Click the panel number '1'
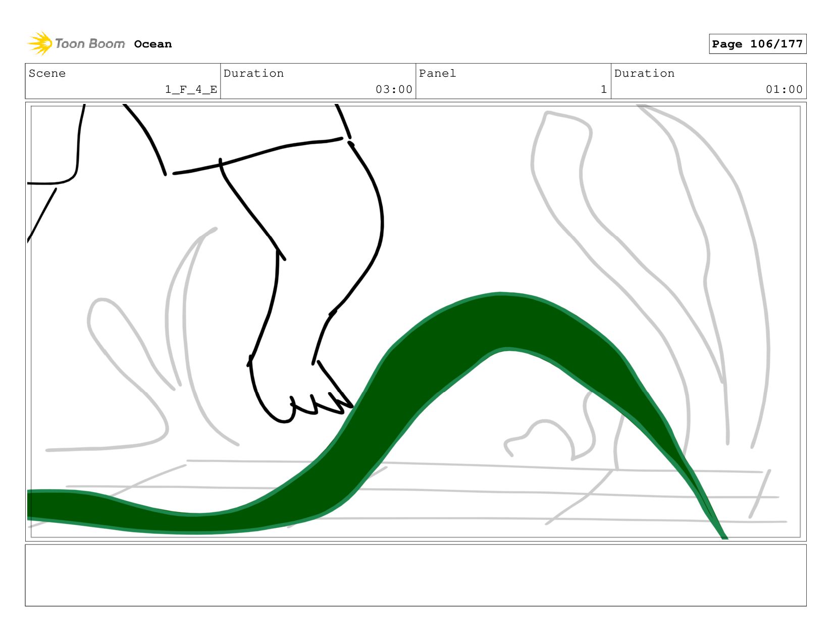Screen dimensions: 832x644 pyautogui.click(x=604, y=89)
